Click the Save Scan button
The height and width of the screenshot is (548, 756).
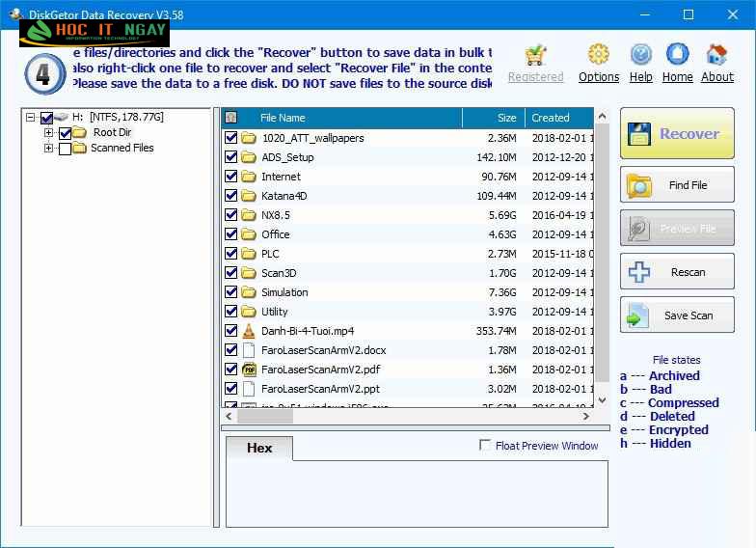[677, 315]
